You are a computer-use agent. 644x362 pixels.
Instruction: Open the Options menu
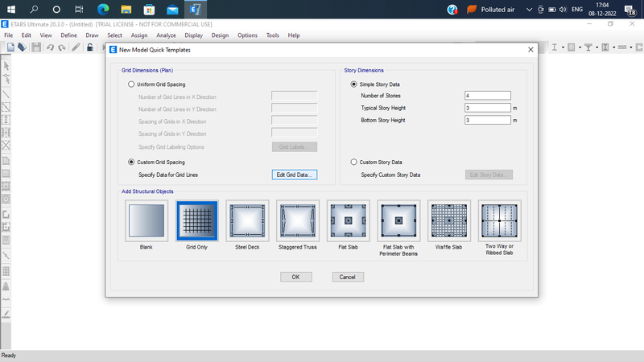pyautogui.click(x=247, y=35)
